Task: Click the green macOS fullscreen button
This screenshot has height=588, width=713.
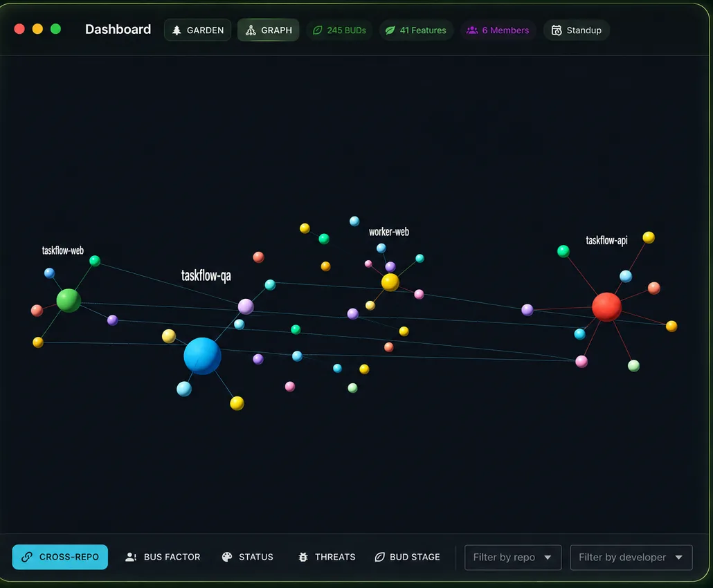Action: click(56, 29)
